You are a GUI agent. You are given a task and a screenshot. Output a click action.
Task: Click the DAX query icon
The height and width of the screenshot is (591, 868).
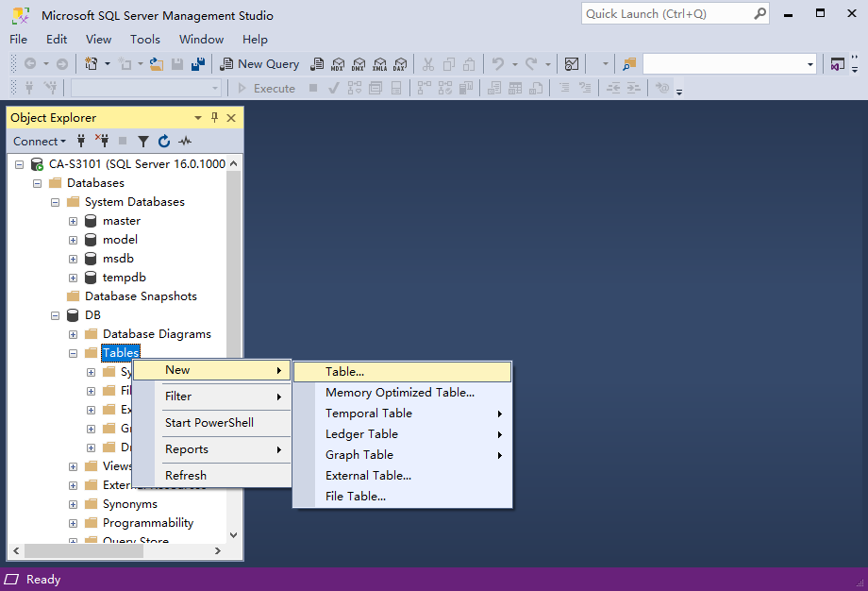pos(399,64)
